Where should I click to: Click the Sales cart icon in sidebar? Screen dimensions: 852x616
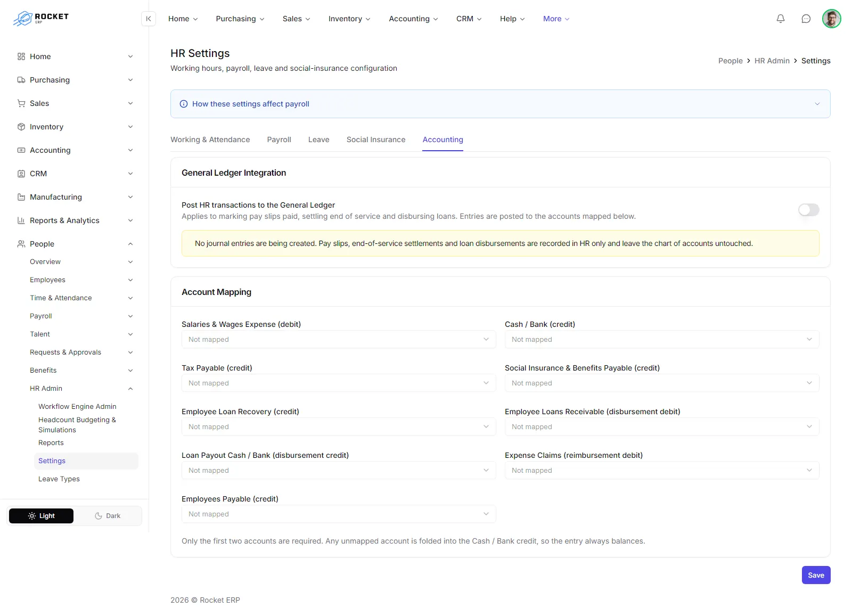point(21,103)
